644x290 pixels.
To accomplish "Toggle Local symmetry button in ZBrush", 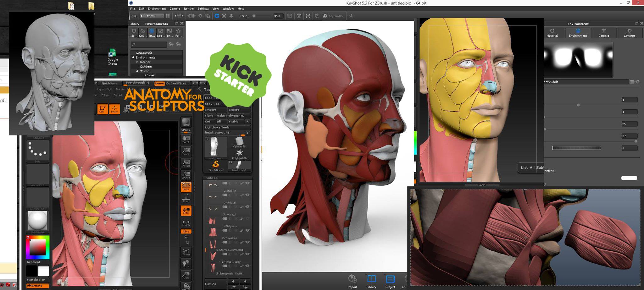I will tap(186, 211).
